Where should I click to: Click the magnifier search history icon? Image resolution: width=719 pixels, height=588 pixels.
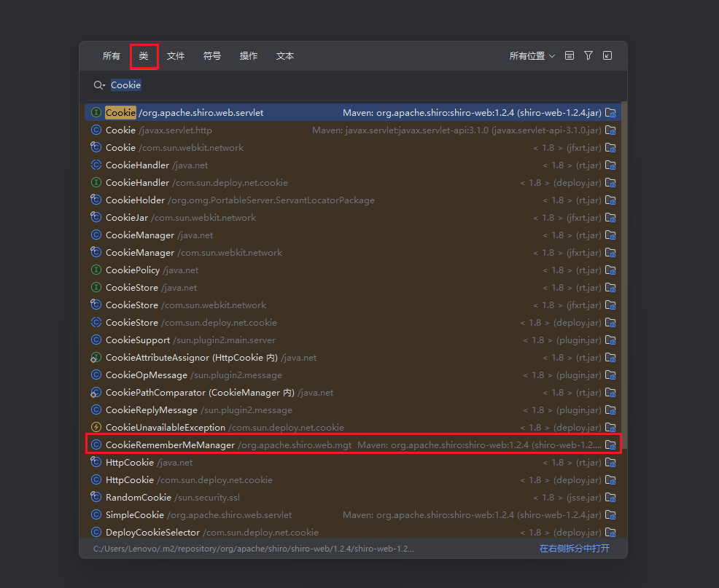(x=99, y=85)
